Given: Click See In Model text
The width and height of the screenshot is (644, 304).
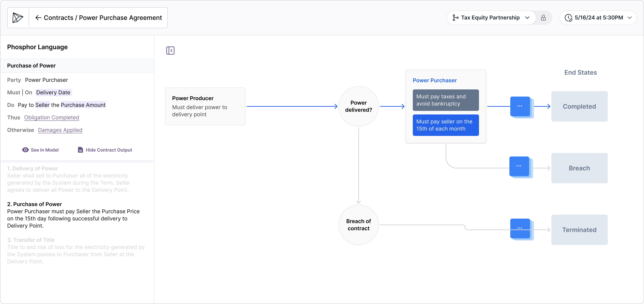Looking at the screenshot, I should click(x=45, y=150).
